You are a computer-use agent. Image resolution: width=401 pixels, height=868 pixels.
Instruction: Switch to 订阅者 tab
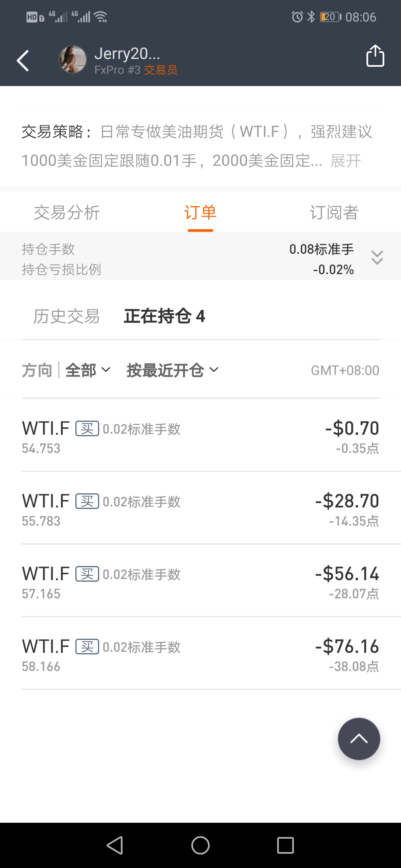pyautogui.click(x=334, y=213)
